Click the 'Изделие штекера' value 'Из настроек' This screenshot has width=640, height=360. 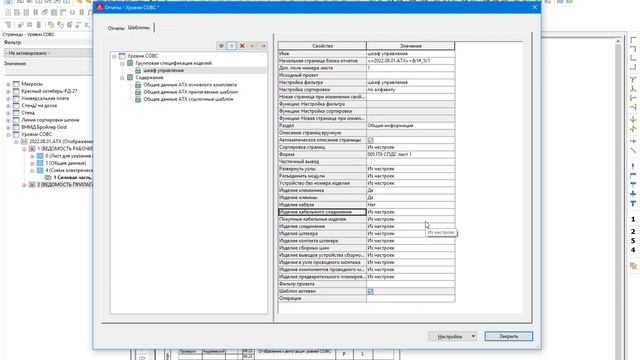411,234
